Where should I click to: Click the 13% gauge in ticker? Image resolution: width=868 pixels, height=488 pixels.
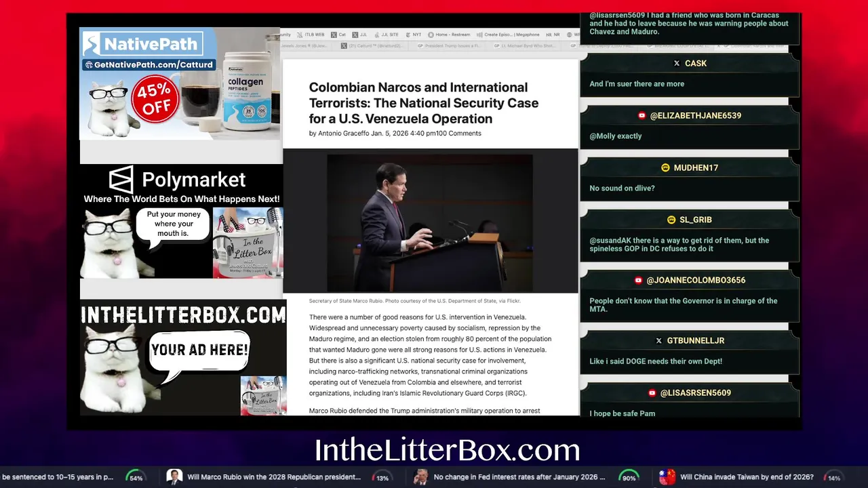382,477
